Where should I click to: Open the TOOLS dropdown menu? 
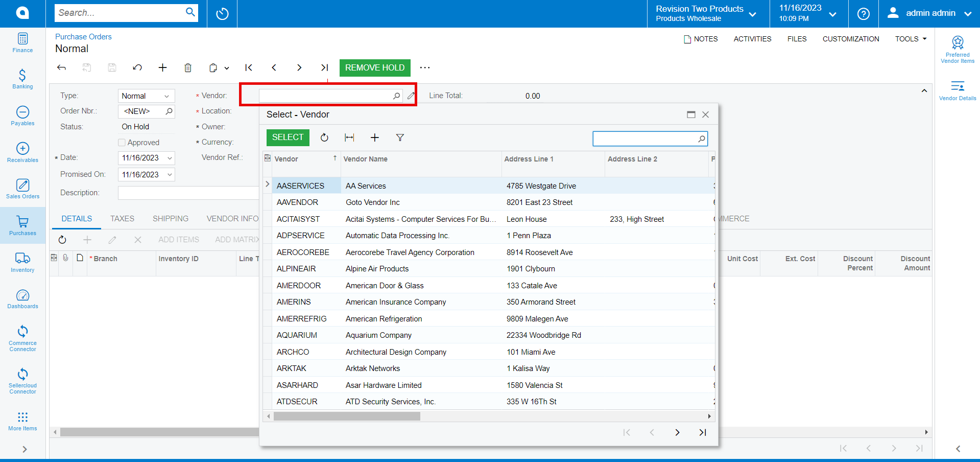click(911, 39)
